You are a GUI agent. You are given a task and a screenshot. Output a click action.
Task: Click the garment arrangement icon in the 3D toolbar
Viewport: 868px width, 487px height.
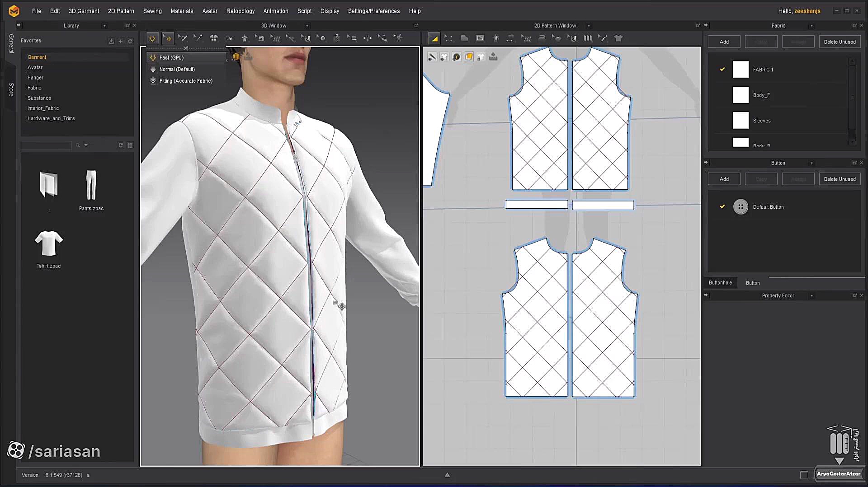[213, 38]
